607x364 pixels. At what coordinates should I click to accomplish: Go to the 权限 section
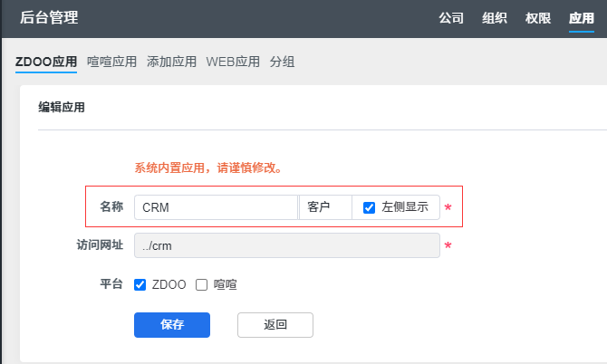pos(538,18)
